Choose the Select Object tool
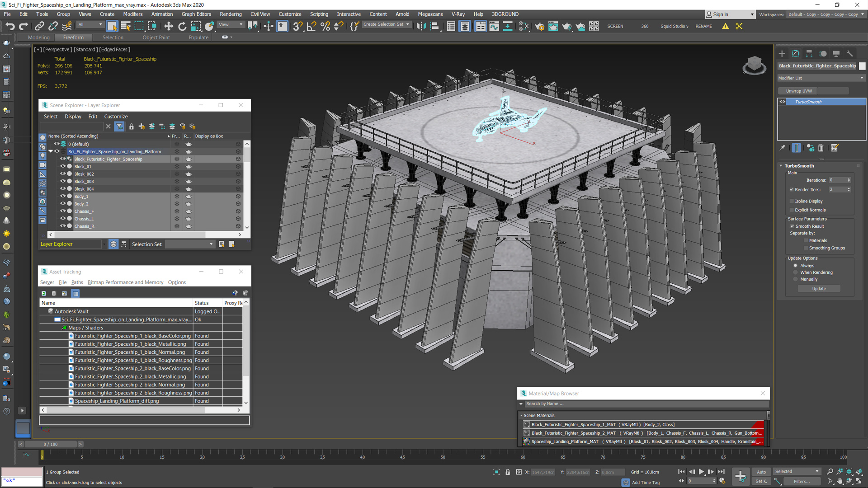Image resolution: width=868 pixels, height=488 pixels. 112,26
